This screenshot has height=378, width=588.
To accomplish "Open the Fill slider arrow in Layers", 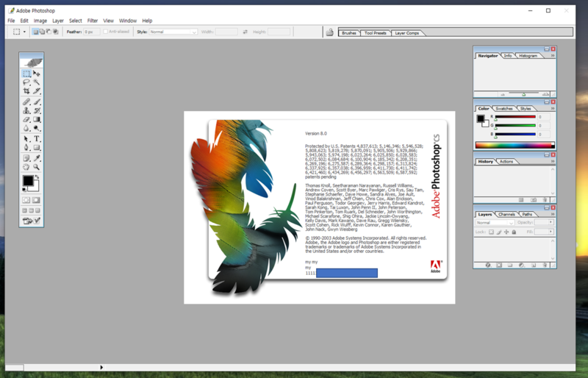I will click(551, 232).
